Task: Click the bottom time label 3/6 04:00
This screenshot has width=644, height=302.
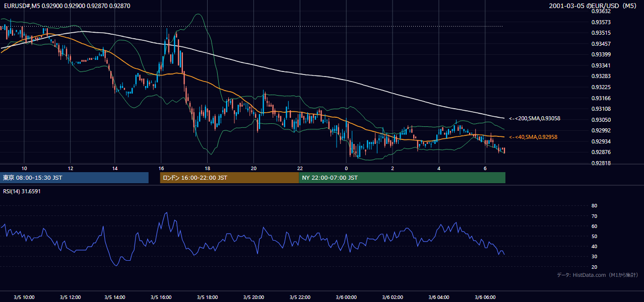Action: click(438, 297)
